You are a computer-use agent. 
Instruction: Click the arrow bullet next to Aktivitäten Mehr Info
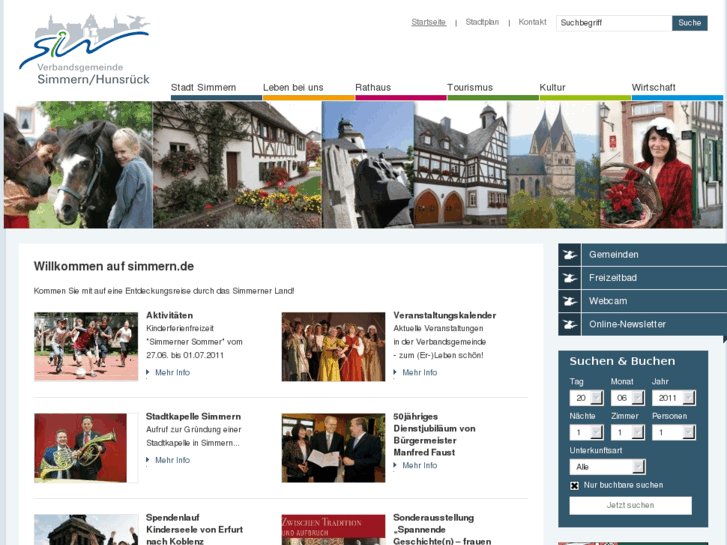click(147, 372)
